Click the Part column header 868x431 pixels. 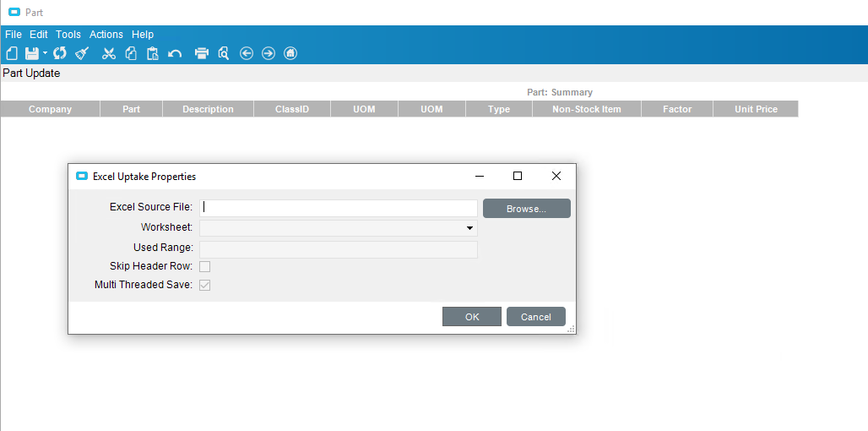point(131,109)
